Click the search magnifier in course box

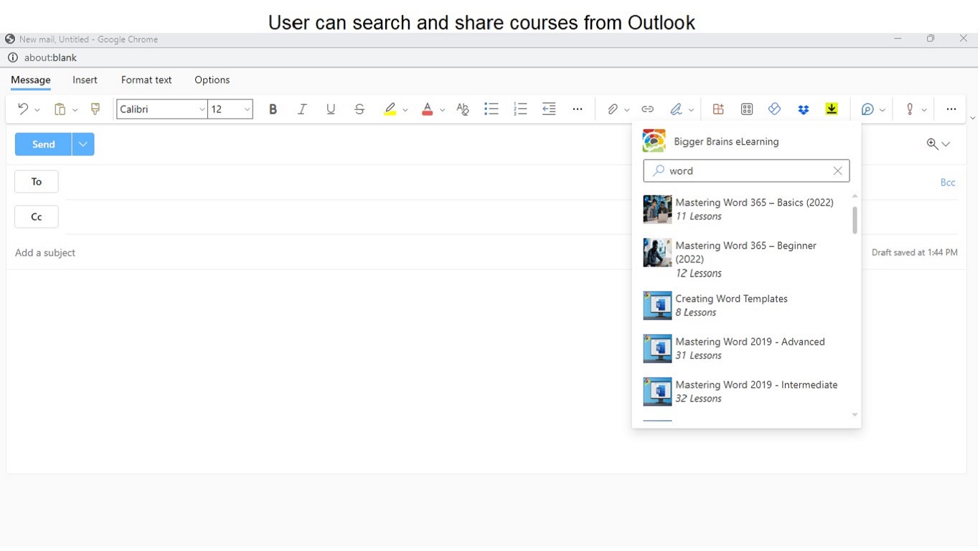tap(659, 171)
